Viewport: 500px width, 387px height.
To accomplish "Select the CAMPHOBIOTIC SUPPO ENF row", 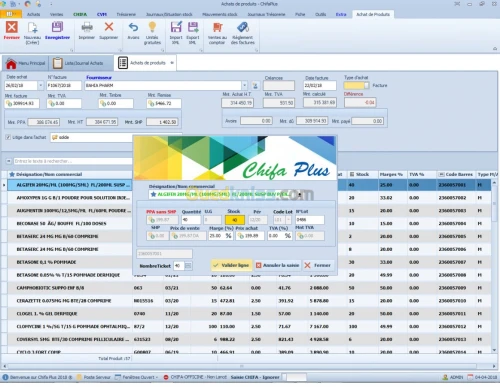I will pyautogui.click(x=248, y=288).
